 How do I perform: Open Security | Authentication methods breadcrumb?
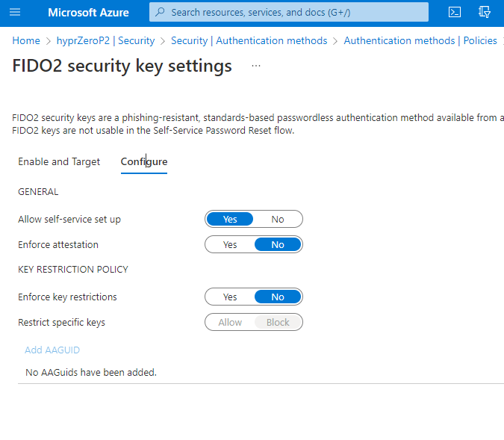pos(249,40)
